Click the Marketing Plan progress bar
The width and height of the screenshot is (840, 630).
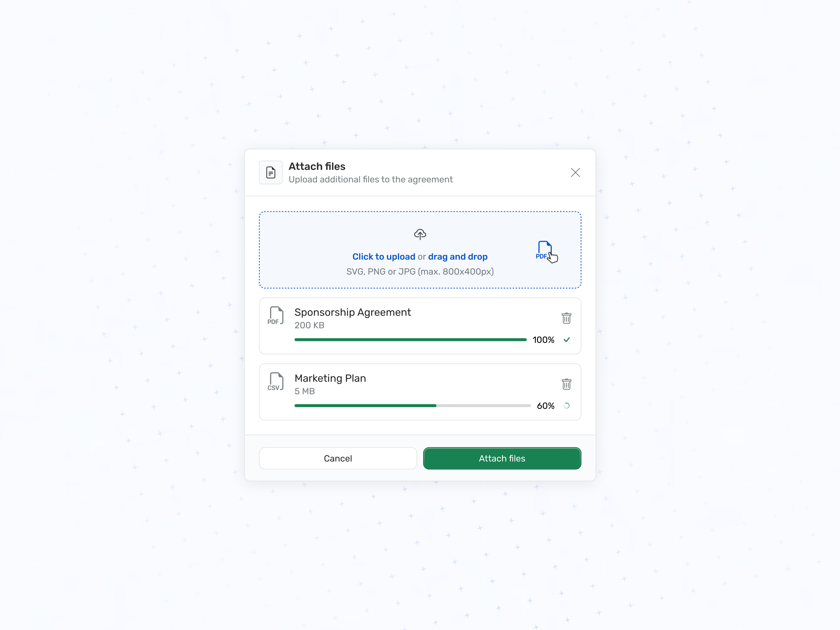[412, 406]
